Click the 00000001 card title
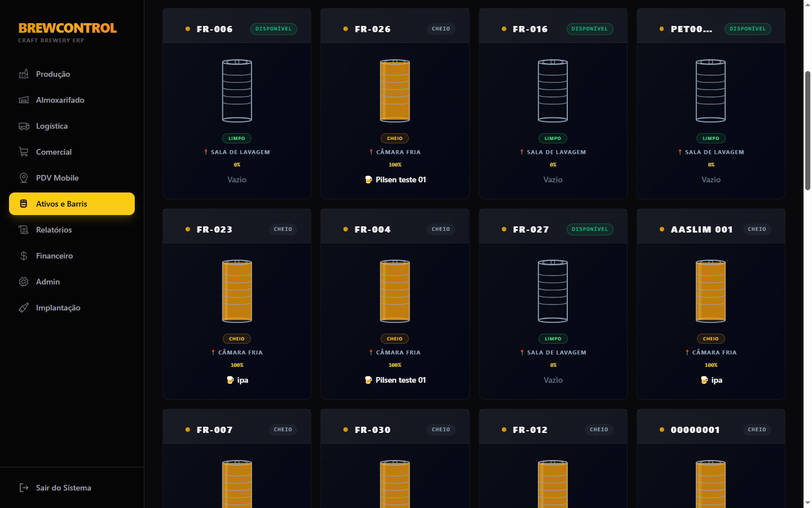The image size is (812, 508). pos(695,430)
